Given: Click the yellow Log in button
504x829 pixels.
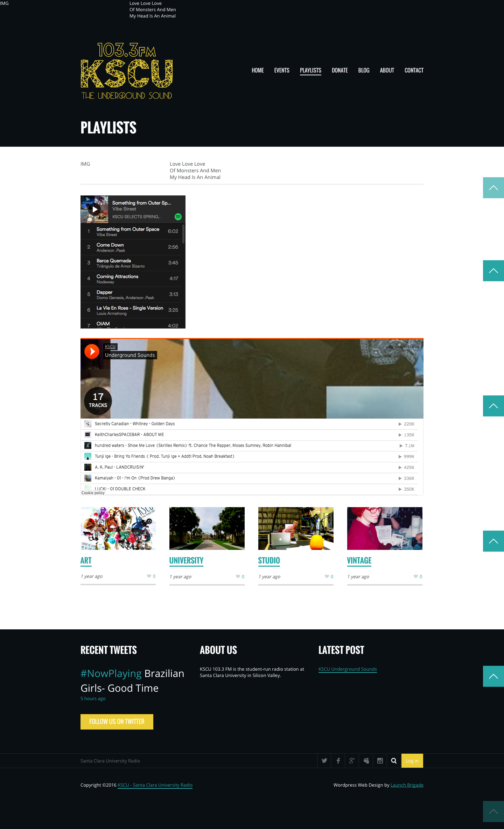Looking at the screenshot, I should pyautogui.click(x=412, y=761).
